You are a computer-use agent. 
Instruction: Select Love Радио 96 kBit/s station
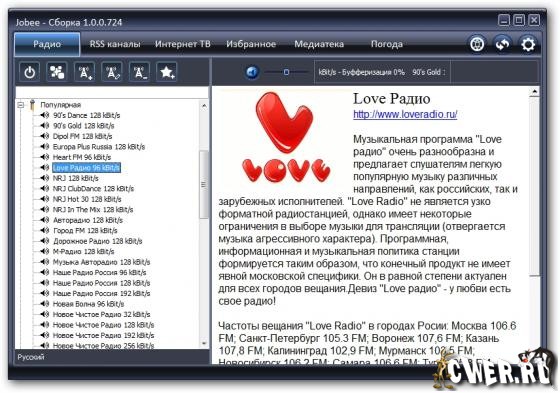(86, 168)
